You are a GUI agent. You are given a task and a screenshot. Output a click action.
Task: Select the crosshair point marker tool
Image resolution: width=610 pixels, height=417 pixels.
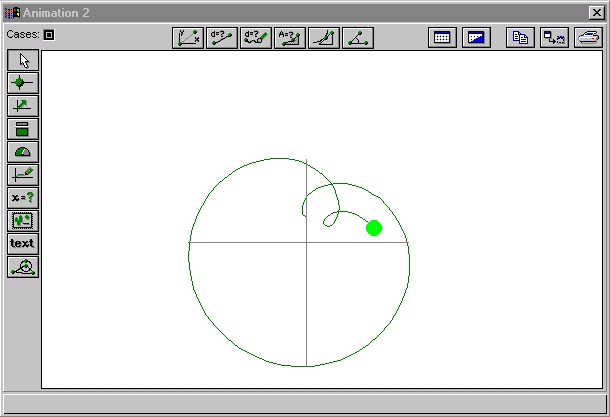pos(23,83)
